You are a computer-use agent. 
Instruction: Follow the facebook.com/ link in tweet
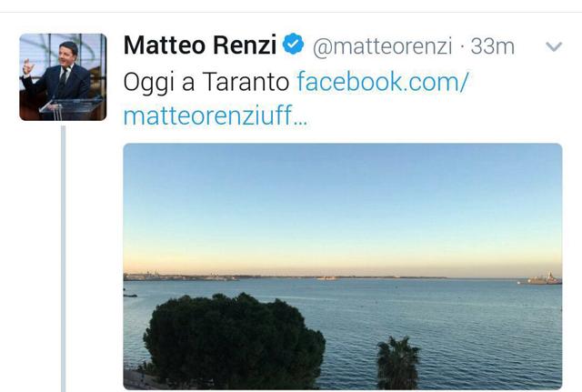(x=383, y=82)
